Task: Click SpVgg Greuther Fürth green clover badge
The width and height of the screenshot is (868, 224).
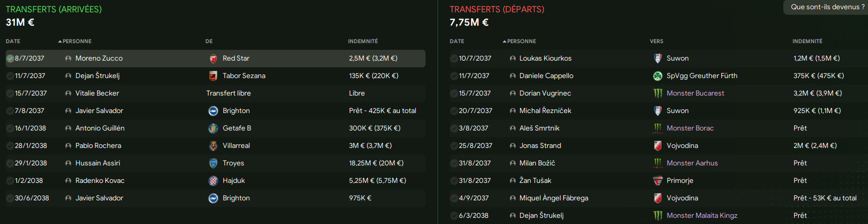Action: tap(658, 76)
